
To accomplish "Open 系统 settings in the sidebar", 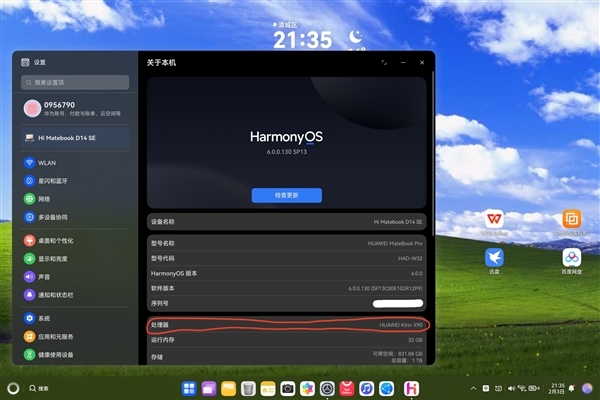I will click(75, 318).
